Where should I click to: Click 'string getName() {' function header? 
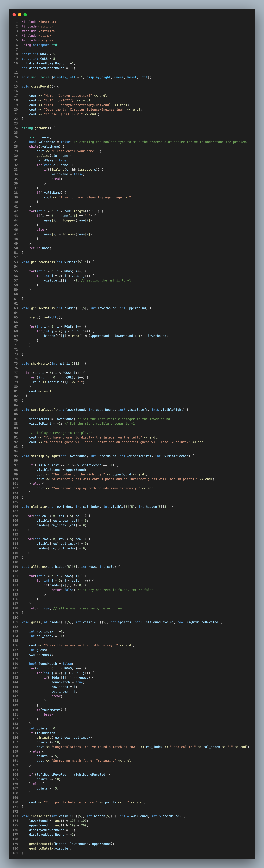(38, 128)
